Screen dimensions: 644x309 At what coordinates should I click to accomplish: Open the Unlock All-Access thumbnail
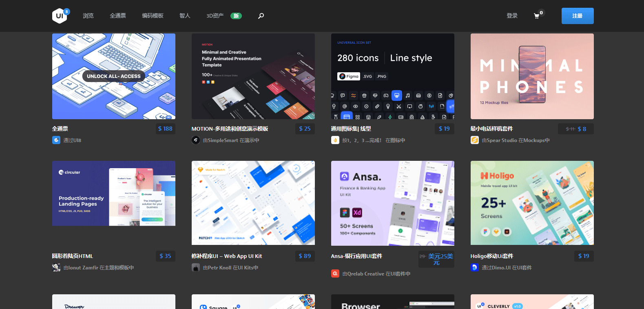point(114,76)
